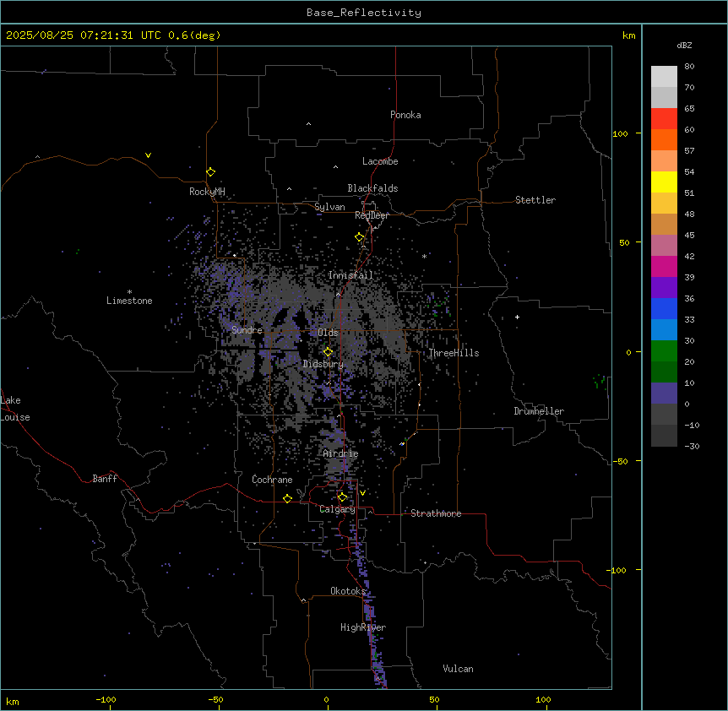The image size is (728, 711).
Task: Click the Lacombe city label
Action: pos(380,161)
